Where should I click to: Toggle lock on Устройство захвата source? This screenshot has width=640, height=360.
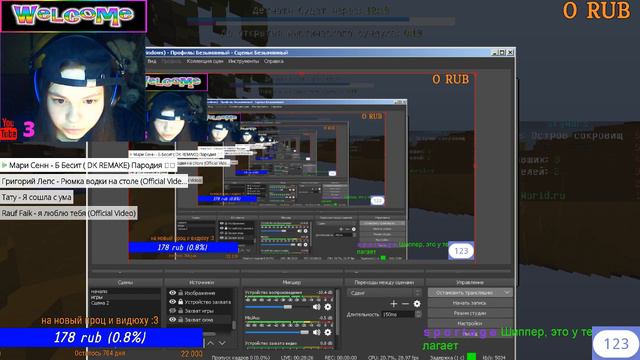180,302
